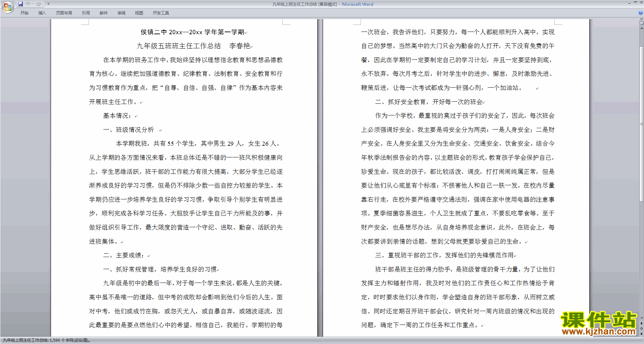644x344 pixels.
Task: Open the Select Browse Object button
Action: click(642, 329)
